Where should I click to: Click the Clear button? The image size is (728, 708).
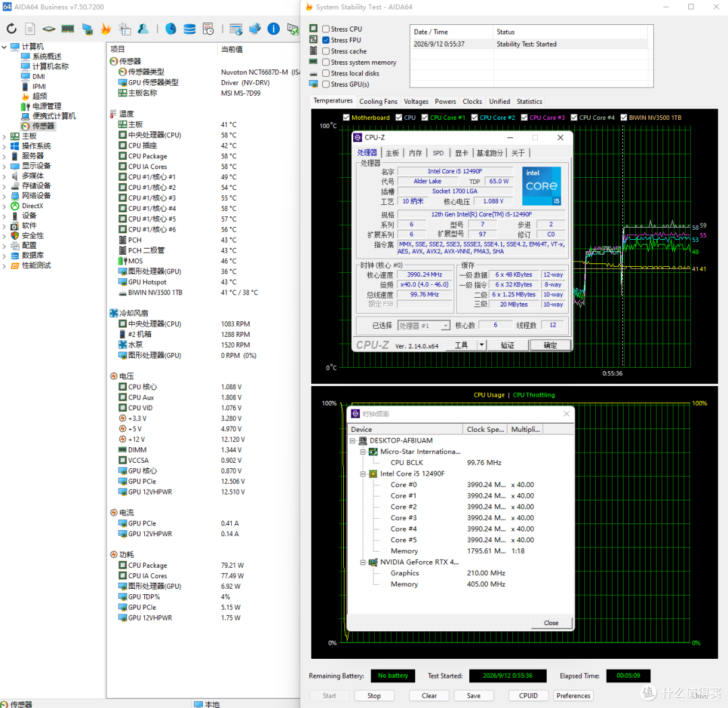(429, 695)
